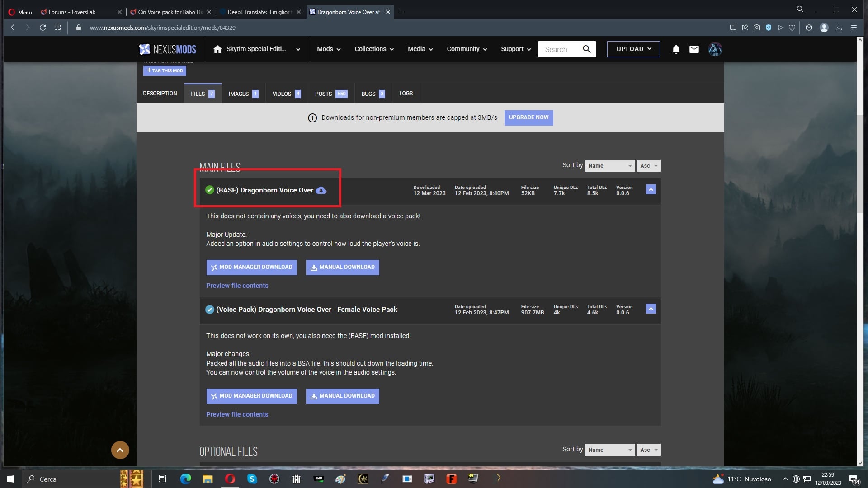Image resolution: width=868 pixels, height=488 pixels.
Task: Switch to the DESCRIPTION tab
Action: click(160, 94)
